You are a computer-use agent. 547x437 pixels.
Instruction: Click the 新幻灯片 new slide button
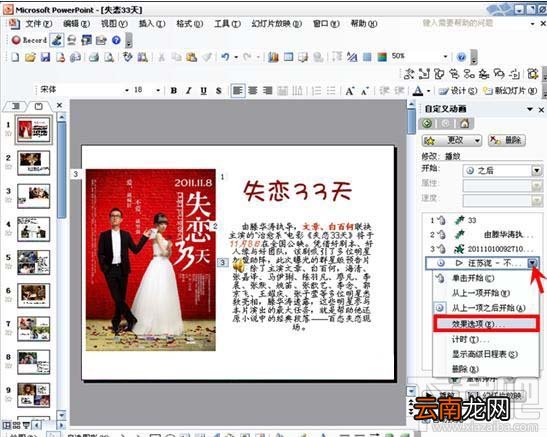coord(510,91)
